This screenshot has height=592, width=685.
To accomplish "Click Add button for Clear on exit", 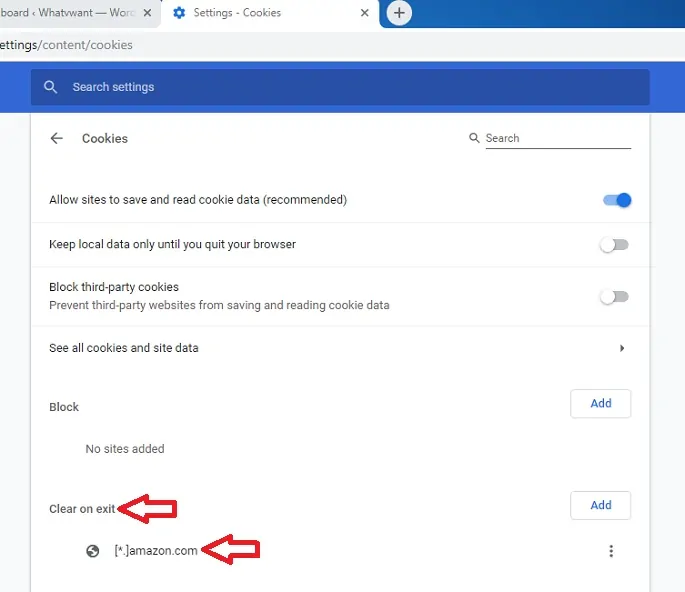I will (x=600, y=505).
